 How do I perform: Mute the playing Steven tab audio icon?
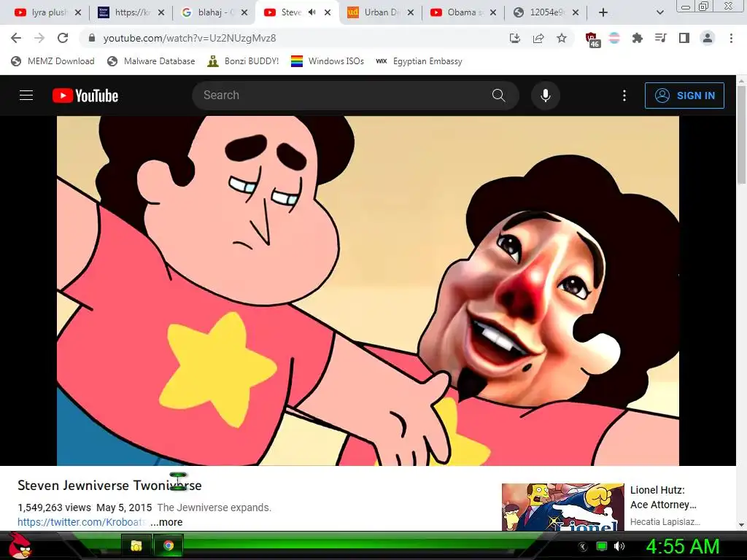312,12
